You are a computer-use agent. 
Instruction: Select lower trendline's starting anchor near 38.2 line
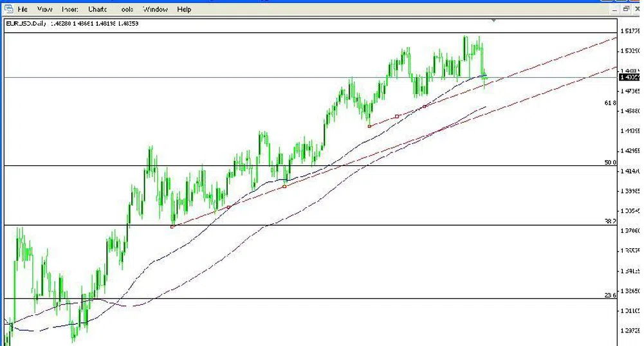click(x=172, y=226)
